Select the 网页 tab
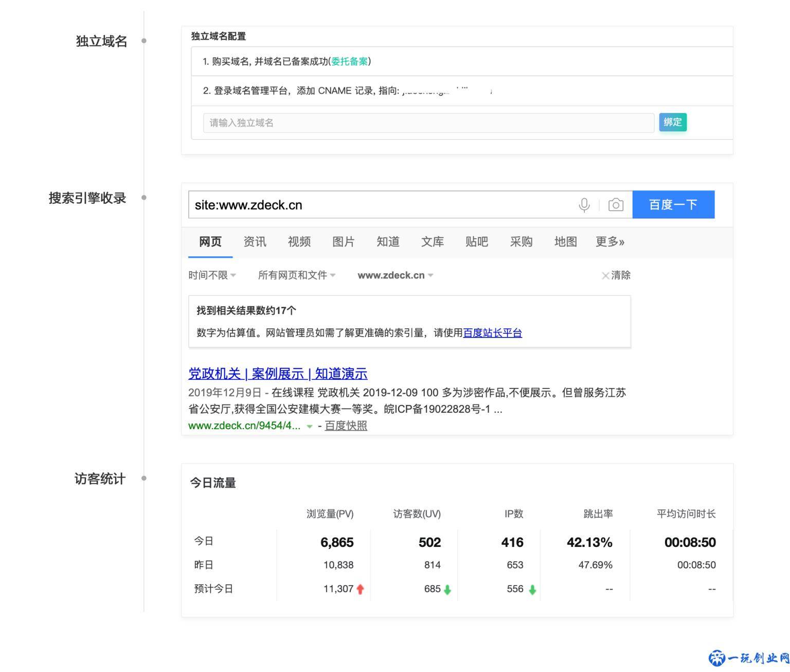This screenshot has height=672, width=790. [x=210, y=242]
